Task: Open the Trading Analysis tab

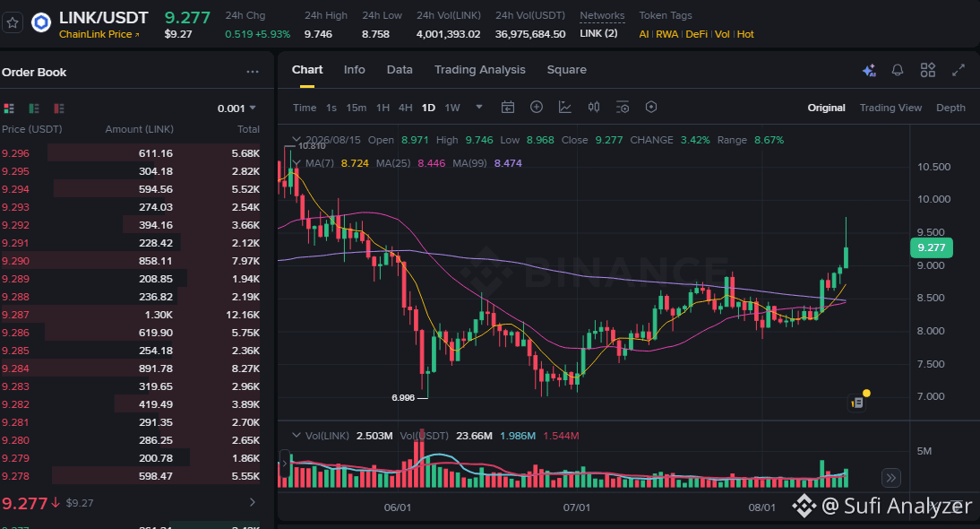Action: (x=480, y=70)
